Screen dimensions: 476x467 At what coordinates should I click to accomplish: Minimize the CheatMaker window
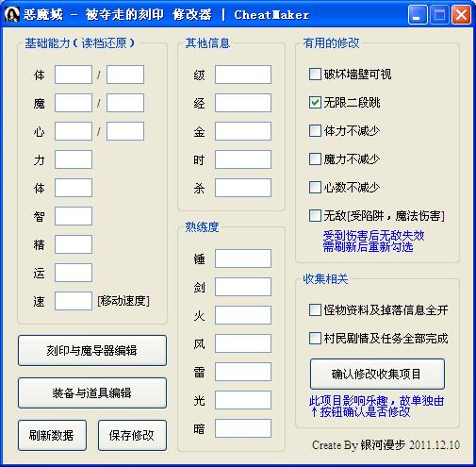click(418, 15)
